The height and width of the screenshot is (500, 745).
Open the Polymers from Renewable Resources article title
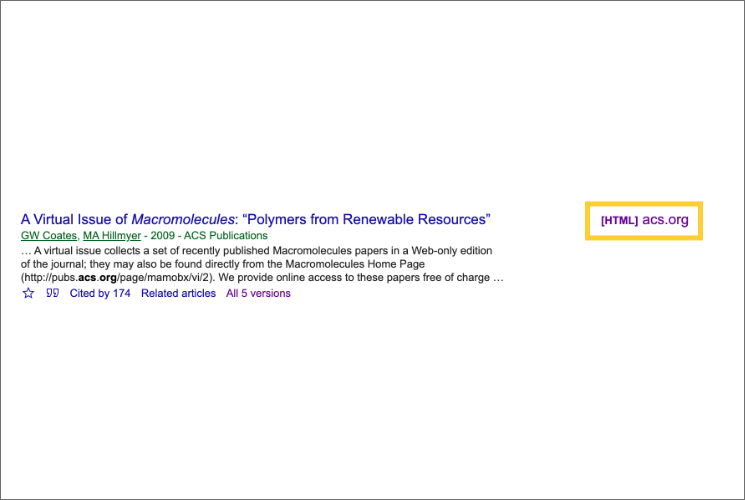tap(256, 219)
